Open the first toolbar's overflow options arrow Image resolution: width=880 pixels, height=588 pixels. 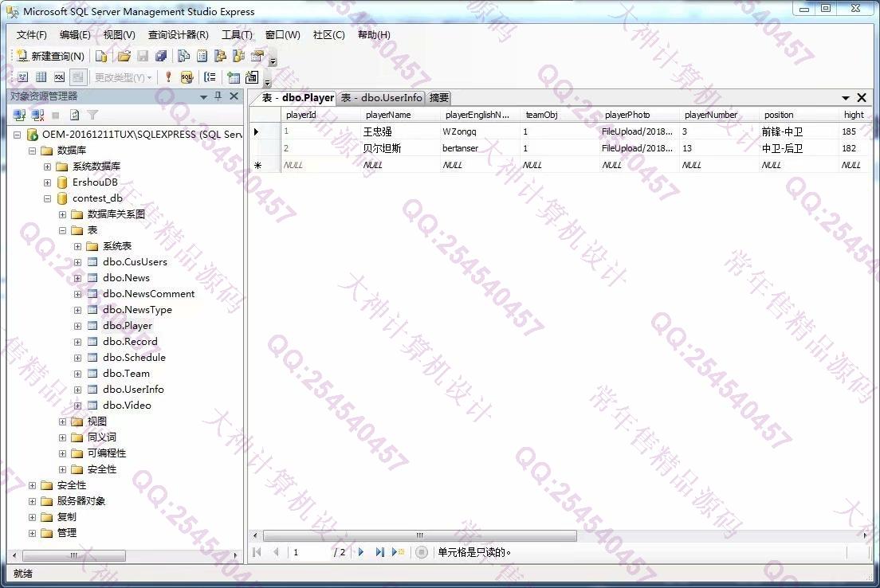pyautogui.click(x=273, y=61)
